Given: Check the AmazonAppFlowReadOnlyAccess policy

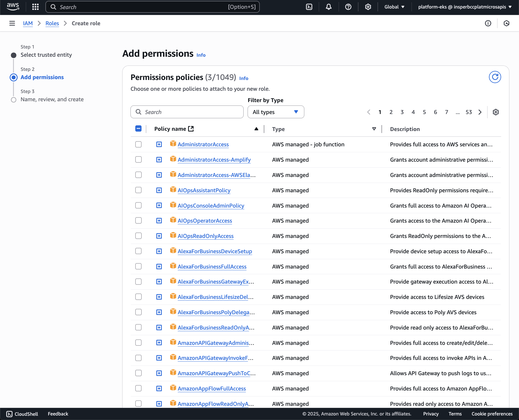Looking at the screenshot, I should (138, 404).
